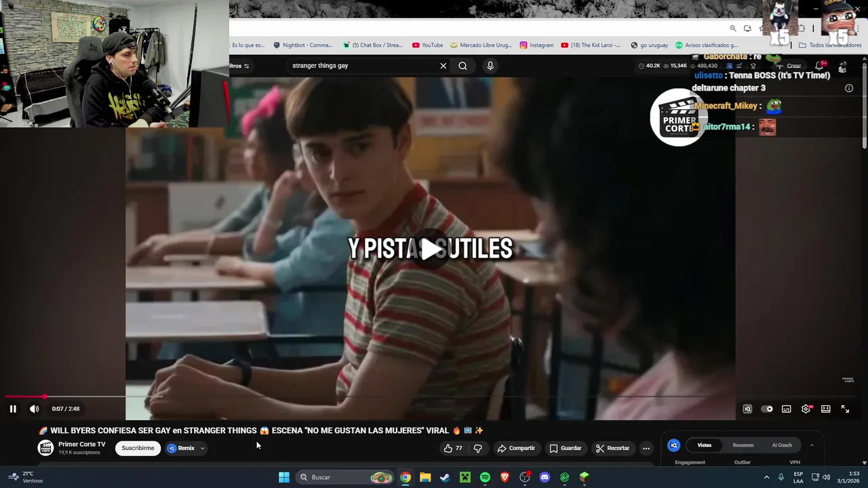
Task: Toggle the autoplay switch in the player
Action: point(767,409)
